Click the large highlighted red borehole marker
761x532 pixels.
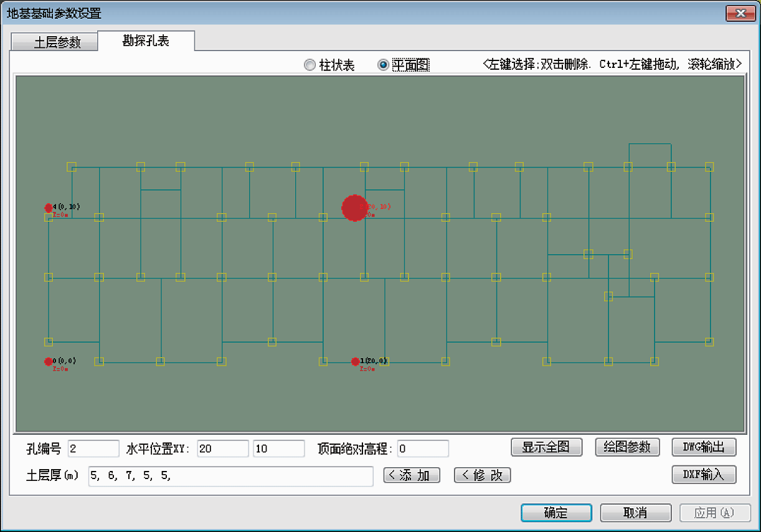coord(354,207)
